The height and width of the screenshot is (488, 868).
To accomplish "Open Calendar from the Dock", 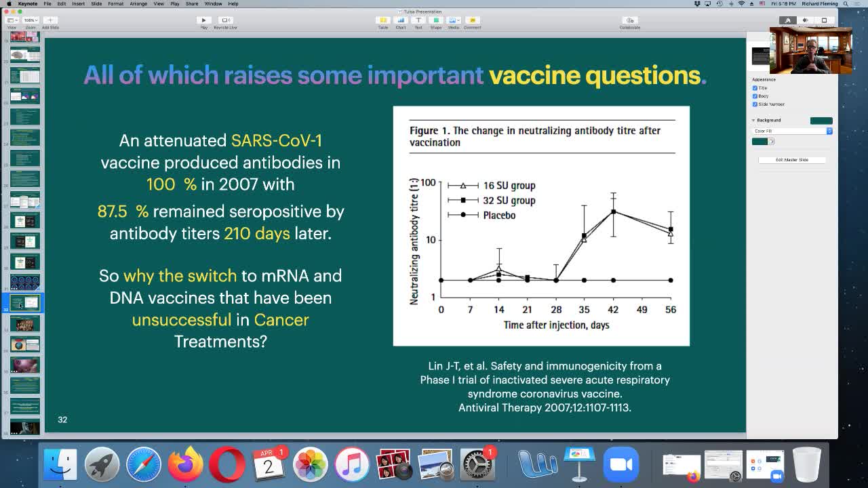I will click(269, 465).
